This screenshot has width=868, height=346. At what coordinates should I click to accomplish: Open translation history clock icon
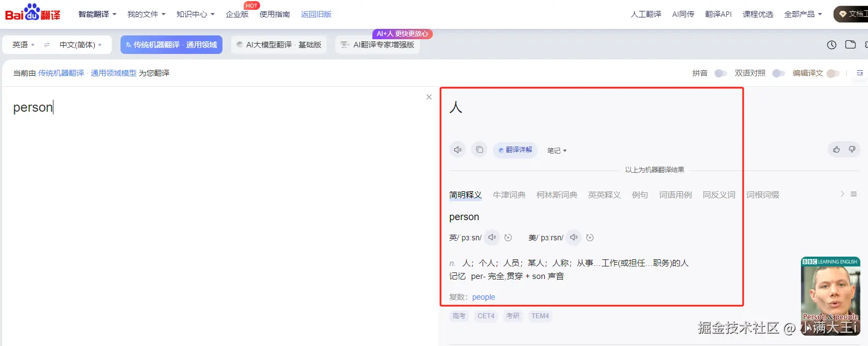point(831,45)
